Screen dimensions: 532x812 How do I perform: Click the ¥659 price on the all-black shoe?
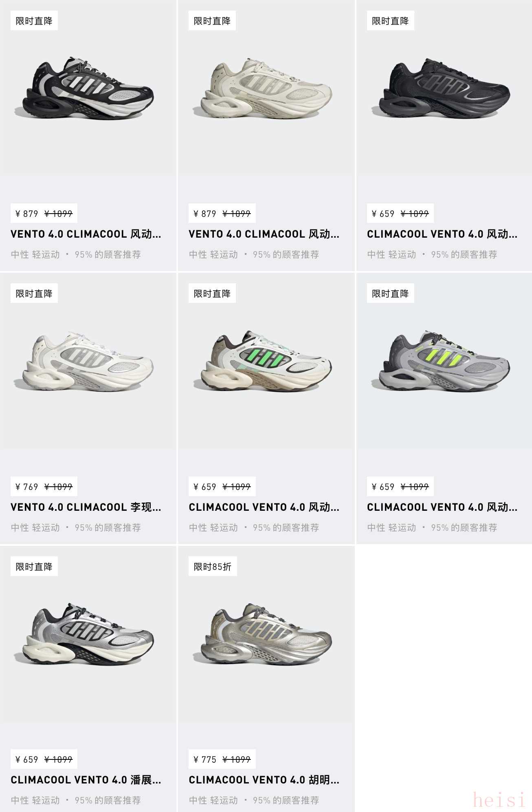(383, 214)
